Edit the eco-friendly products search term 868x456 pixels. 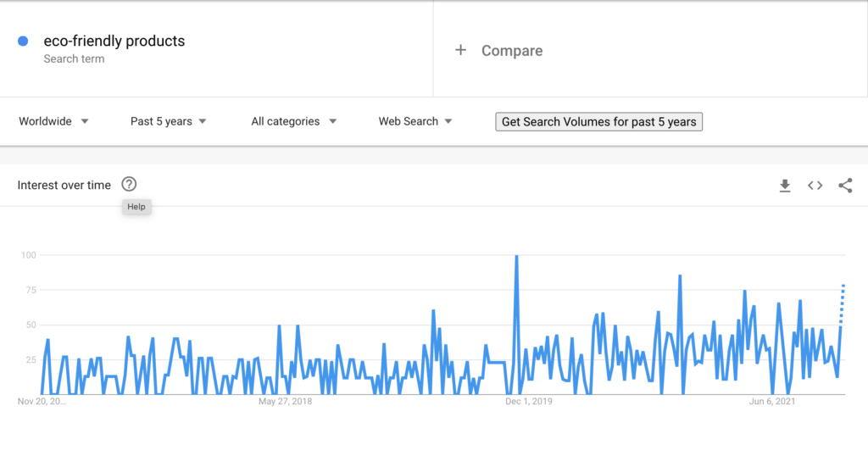tap(114, 41)
